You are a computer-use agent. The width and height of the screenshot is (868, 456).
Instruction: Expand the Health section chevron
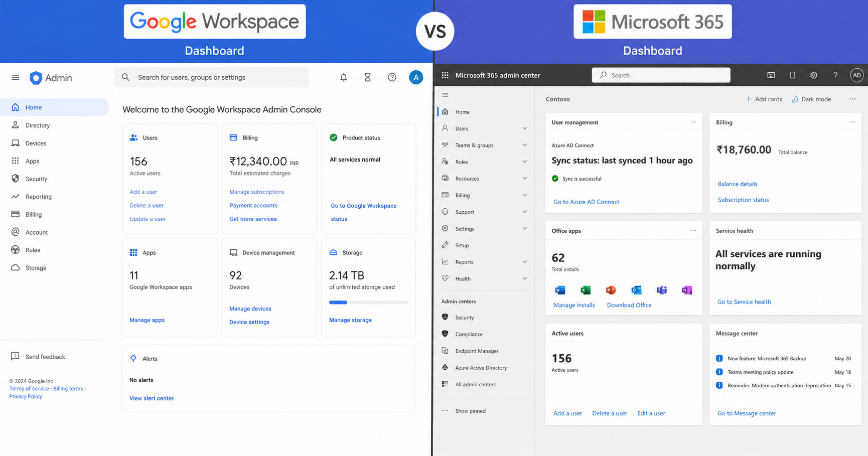tap(525, 278)
